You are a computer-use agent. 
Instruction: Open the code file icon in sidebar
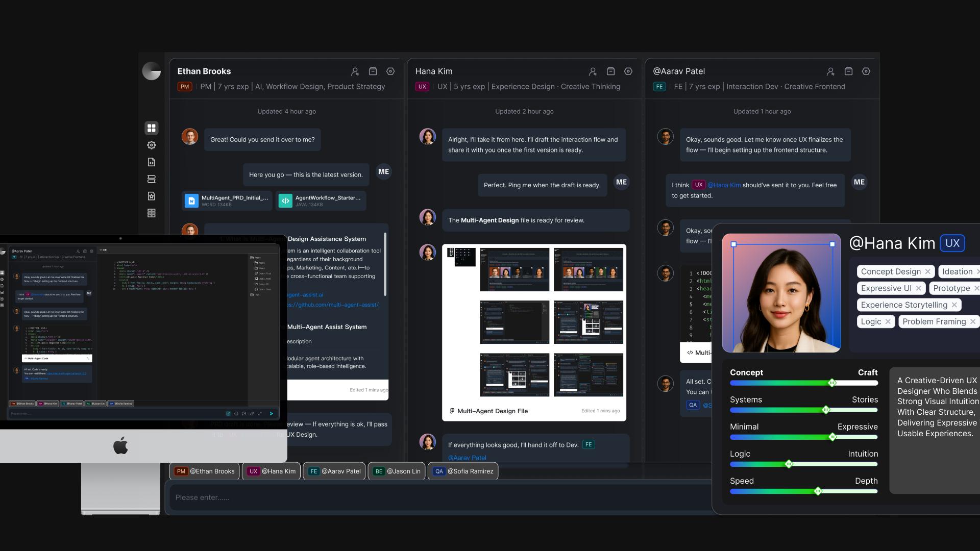click(152, 162)
